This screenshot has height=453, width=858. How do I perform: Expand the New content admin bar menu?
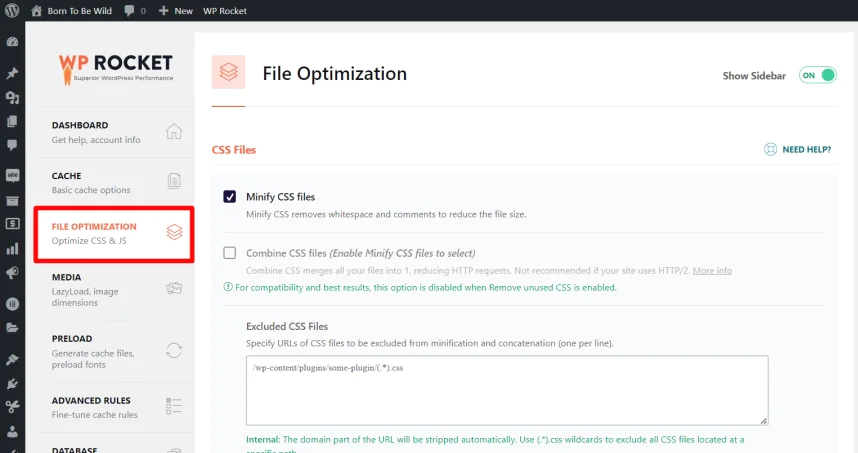(175, 11)
